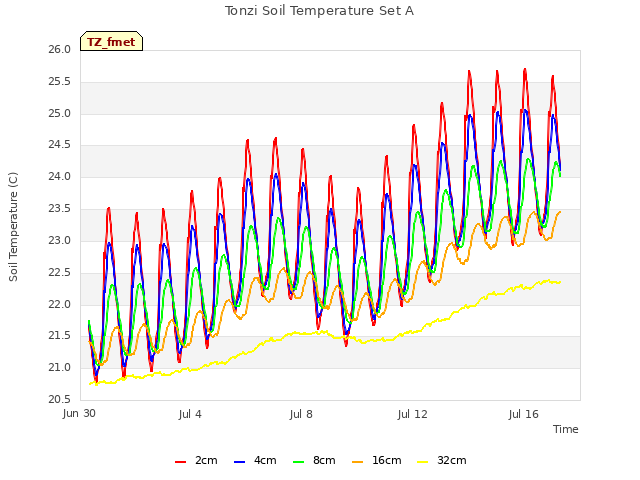Viewport: 640px width, 480px height.
Task: Click the green 8cm legend swatch
Action: click(299, 462)
